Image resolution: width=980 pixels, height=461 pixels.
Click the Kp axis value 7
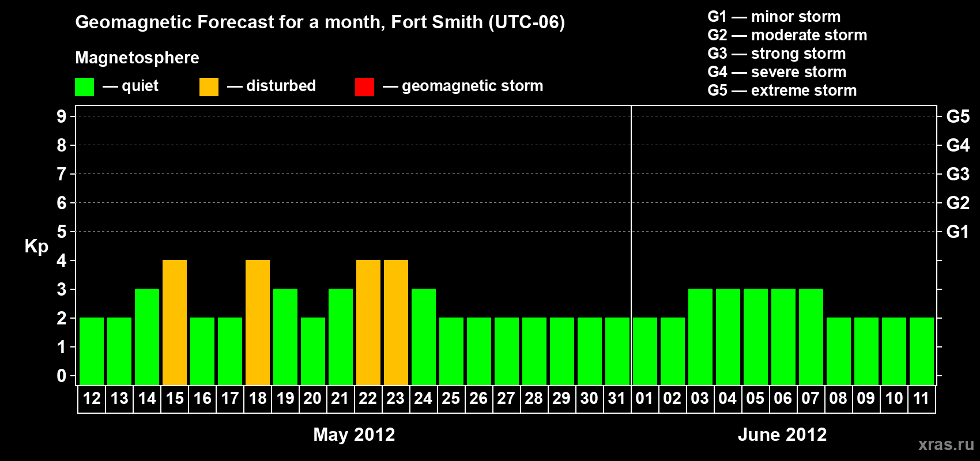62,174
